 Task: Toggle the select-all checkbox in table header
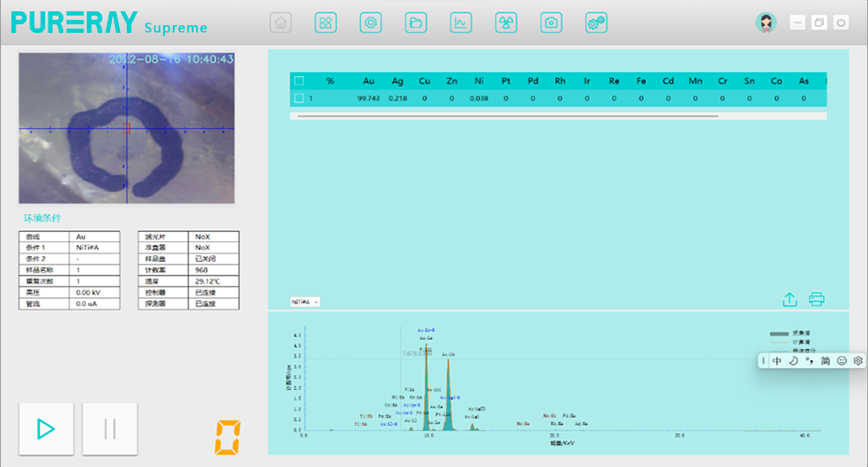click(299, 81)
